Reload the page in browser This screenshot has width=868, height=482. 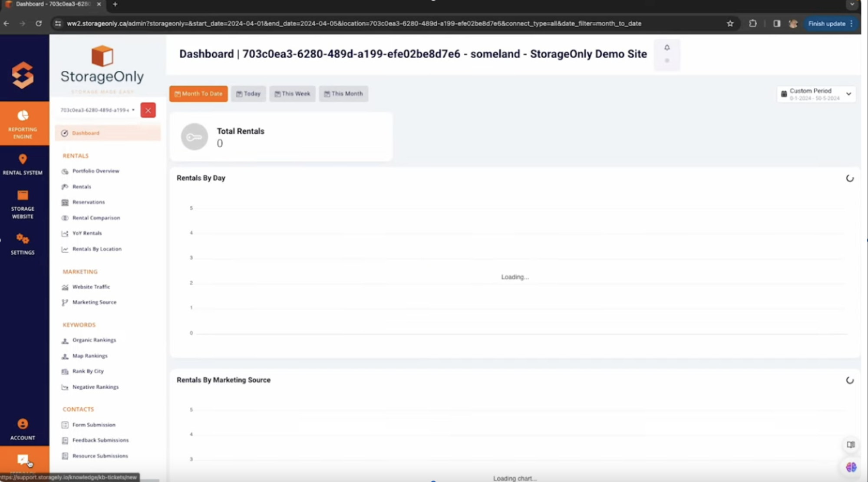click(x=39, y=23)
